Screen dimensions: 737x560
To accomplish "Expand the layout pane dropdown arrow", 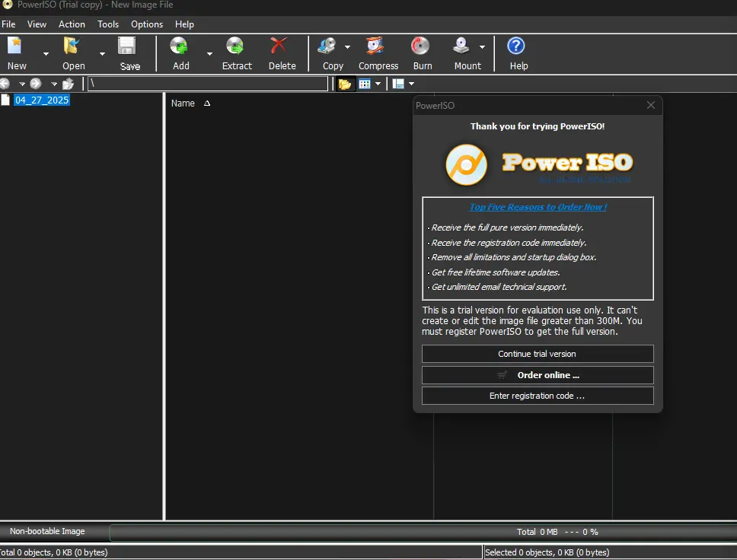I will [x=412, y=84].
